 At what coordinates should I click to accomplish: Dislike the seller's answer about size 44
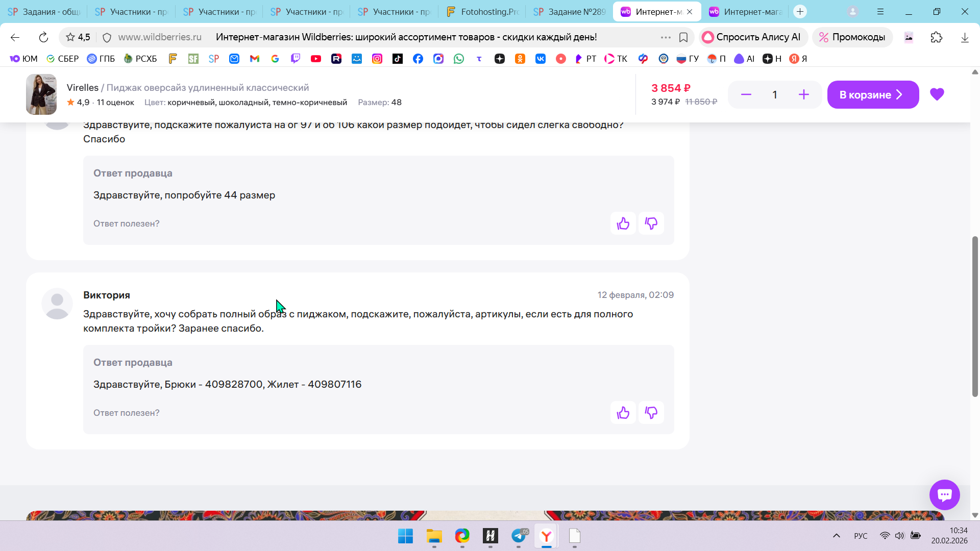(x=651, y=223)
